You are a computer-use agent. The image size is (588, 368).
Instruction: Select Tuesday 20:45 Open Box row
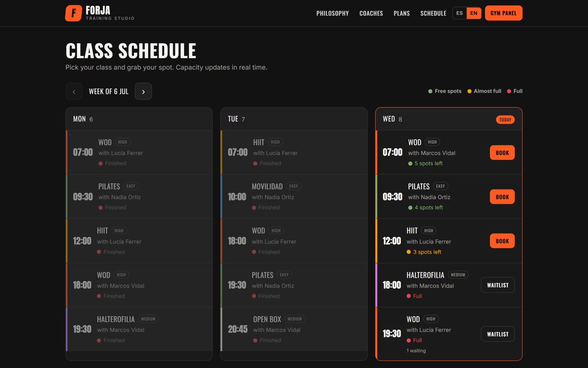[294, 329]
